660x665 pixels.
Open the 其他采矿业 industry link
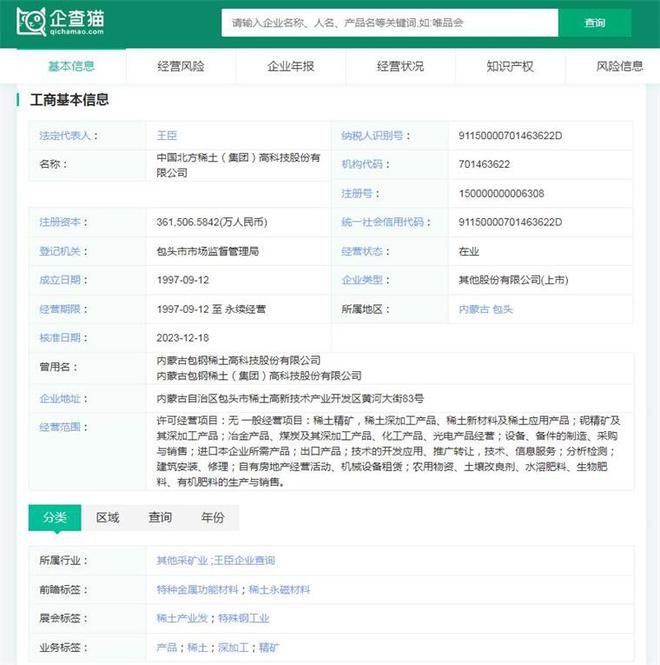(182, 561)
